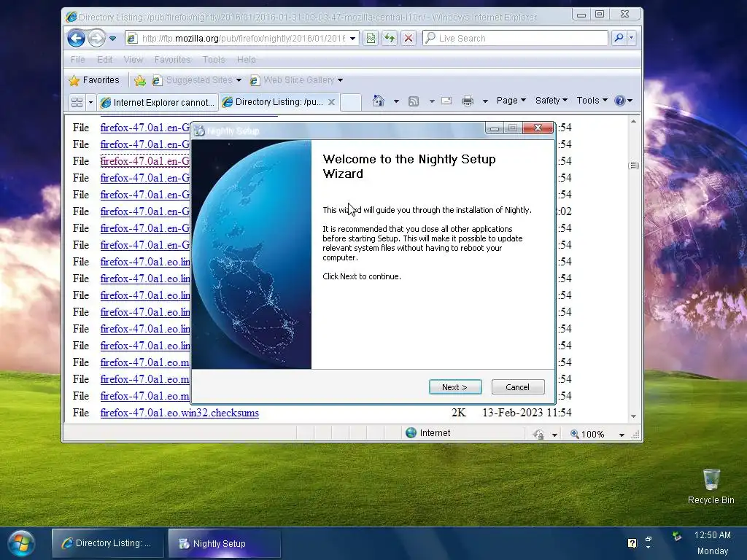Click the scrollbar down arrow in IE
This screenshot has height=560, width=747.
pyautogui.click(x=634, y=416)
